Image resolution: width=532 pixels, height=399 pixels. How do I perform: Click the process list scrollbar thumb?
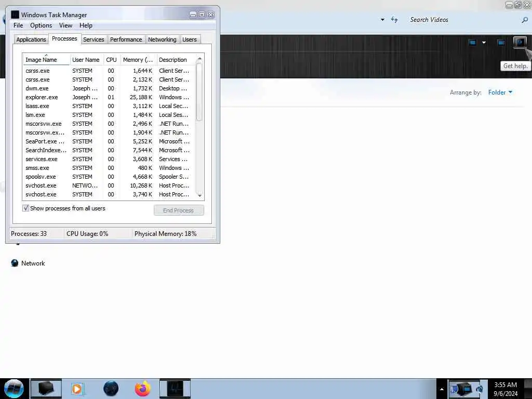(x=199, y=92)
